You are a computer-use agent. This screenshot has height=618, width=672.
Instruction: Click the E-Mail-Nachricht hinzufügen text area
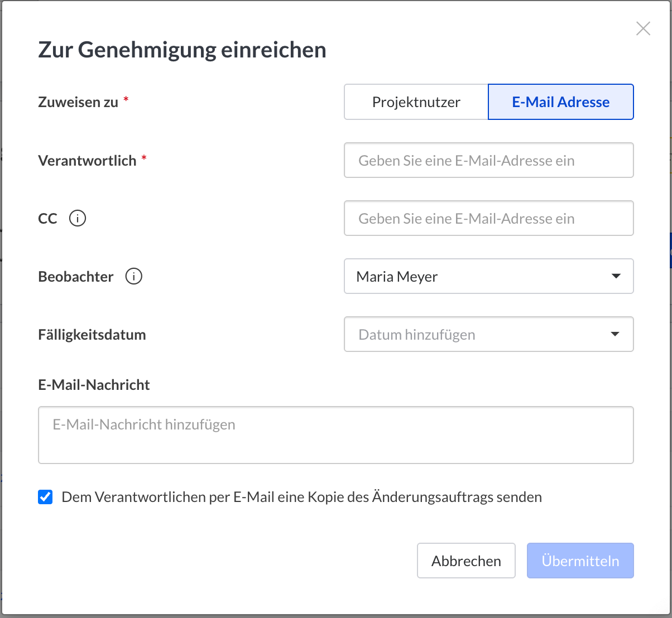(335, 435)
